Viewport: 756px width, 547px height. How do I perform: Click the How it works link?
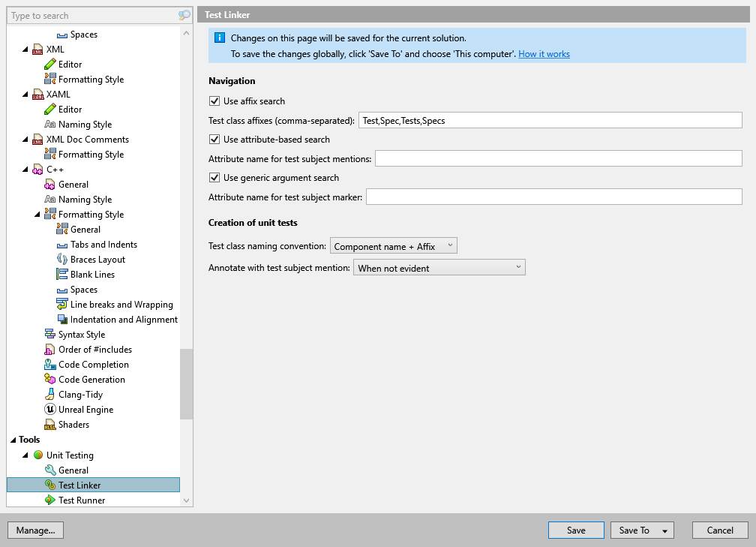pos(545,53)
